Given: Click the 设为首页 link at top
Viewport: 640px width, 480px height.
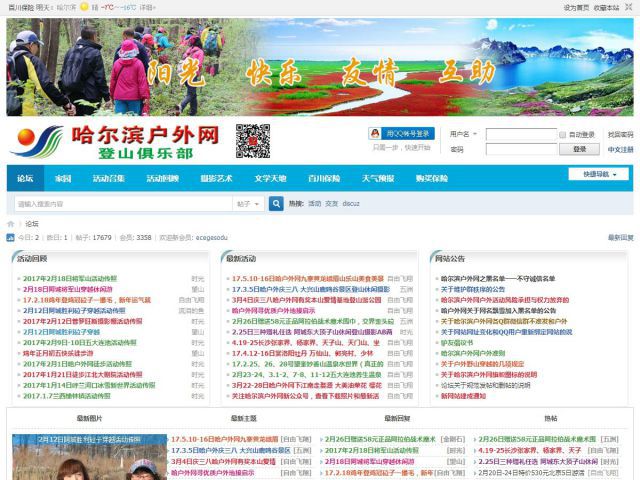Looking at the screenshot, I should [x=576, y=6].
